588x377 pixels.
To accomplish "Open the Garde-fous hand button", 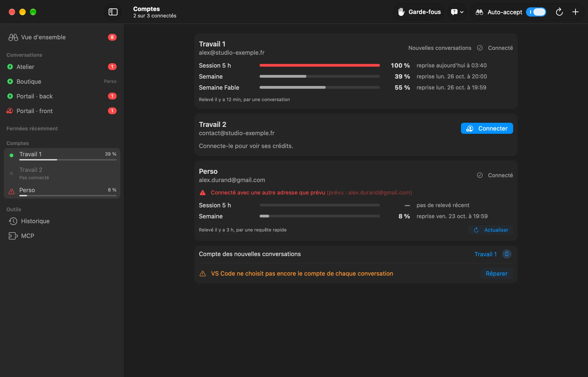I will point(419,12).
